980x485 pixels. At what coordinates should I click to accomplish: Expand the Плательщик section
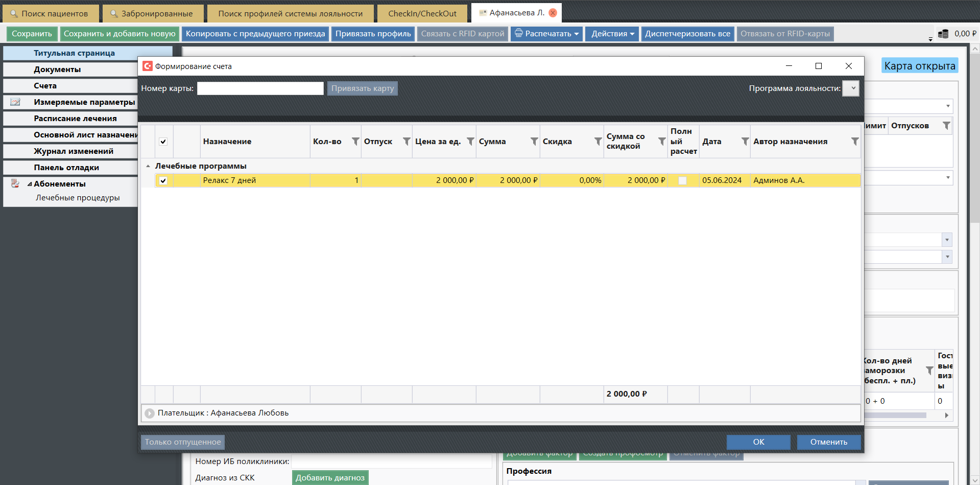point(149,413)
